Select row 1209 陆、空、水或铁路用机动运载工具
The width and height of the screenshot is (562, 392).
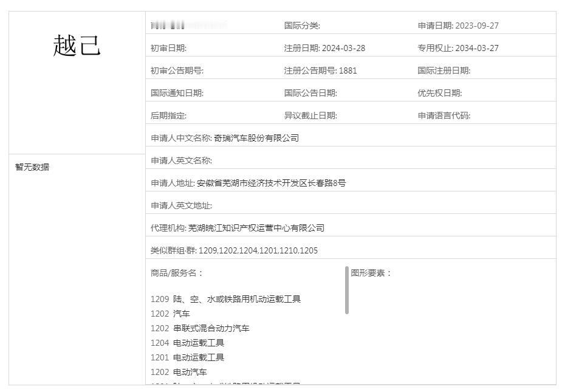point(225,299)
